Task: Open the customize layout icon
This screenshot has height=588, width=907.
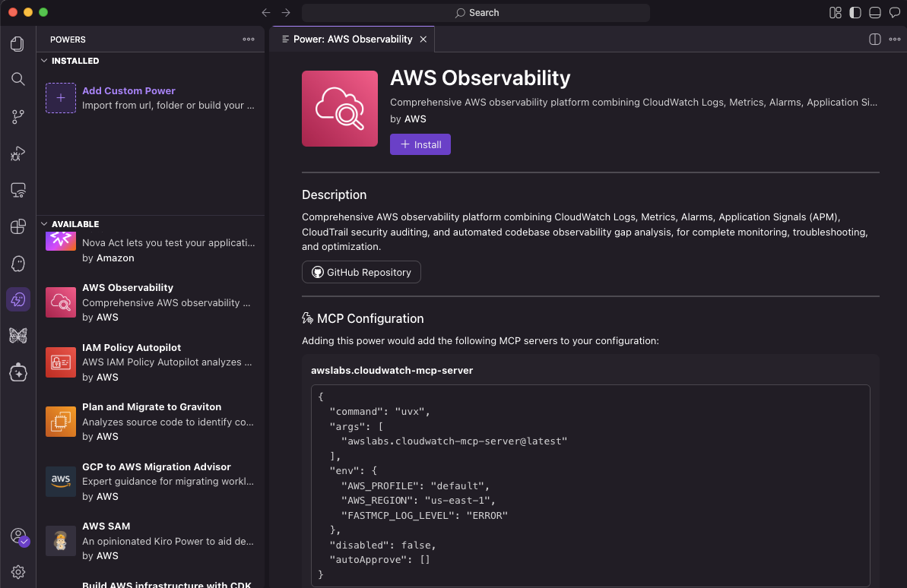Action: click(x=836, y=13)
